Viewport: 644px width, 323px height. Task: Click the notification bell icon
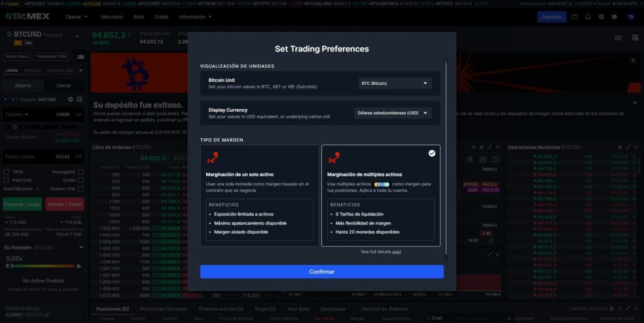click(587, 17)
